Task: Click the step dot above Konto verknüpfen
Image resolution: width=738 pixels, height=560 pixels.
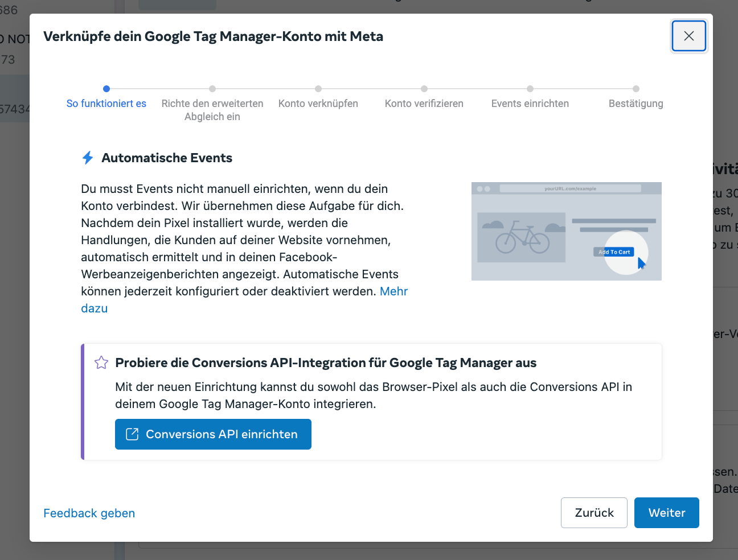Action: (x=318, y=89)
